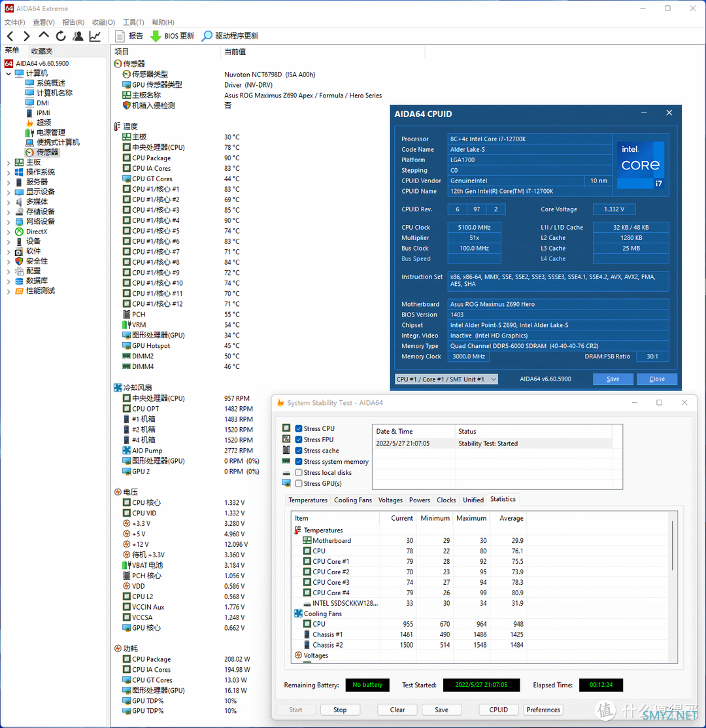
Task: Expand the 网络设备 tree node
Action: pos(8,222)
